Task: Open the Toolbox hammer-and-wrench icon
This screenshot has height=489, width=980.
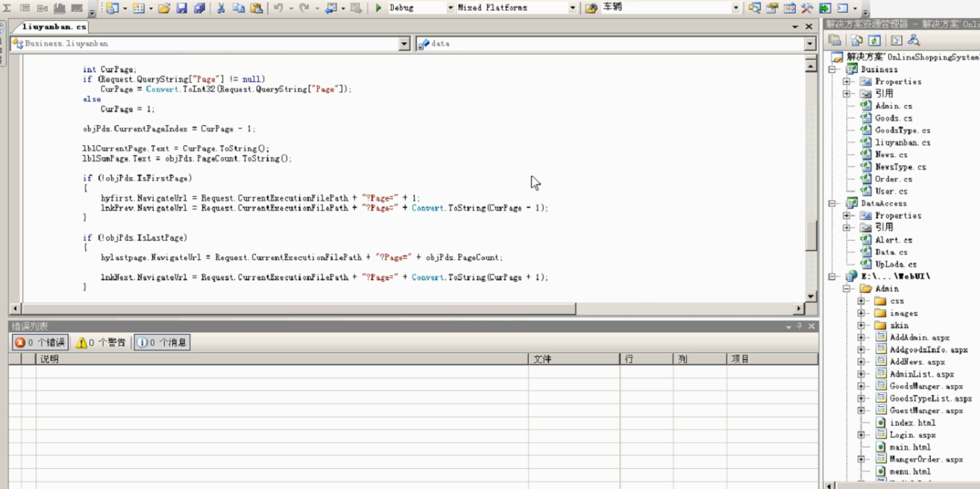Action: coord(807,8)
